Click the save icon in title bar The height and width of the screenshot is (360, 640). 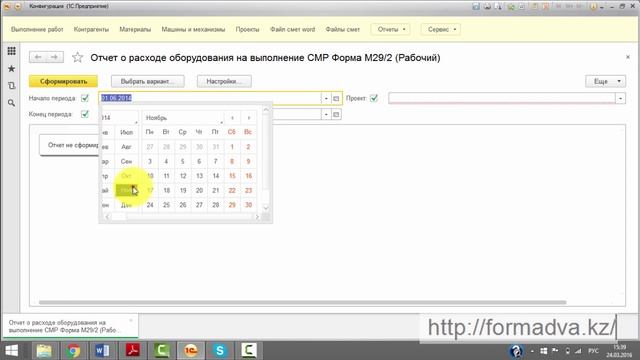pyautogui.click(x=476, y=7)
